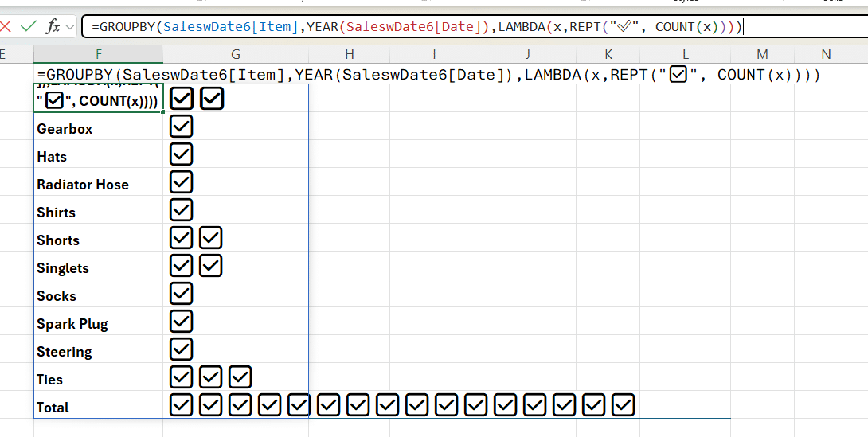Click the checkmark next to Steering

(x=182, y=349)
